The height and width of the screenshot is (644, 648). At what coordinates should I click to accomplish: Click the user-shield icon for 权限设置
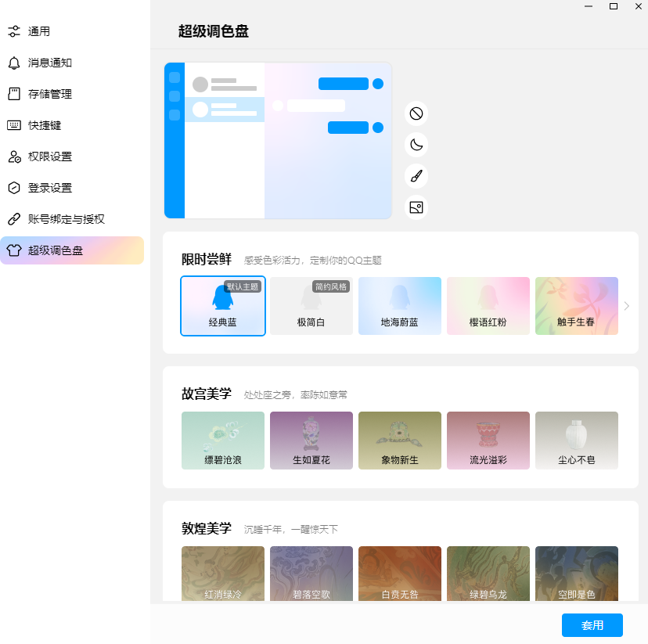14,157
